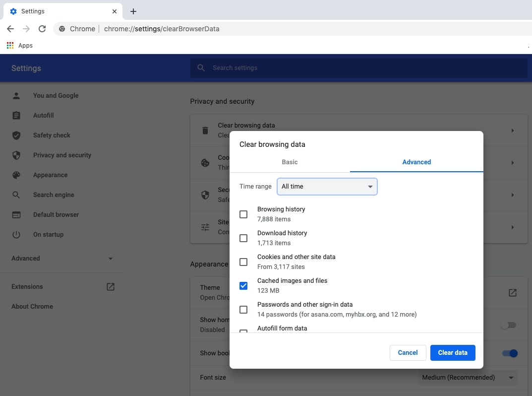Click the Security shield icon in Privacy list
This screenshot has width=532, height=396.
click(205, 195)
